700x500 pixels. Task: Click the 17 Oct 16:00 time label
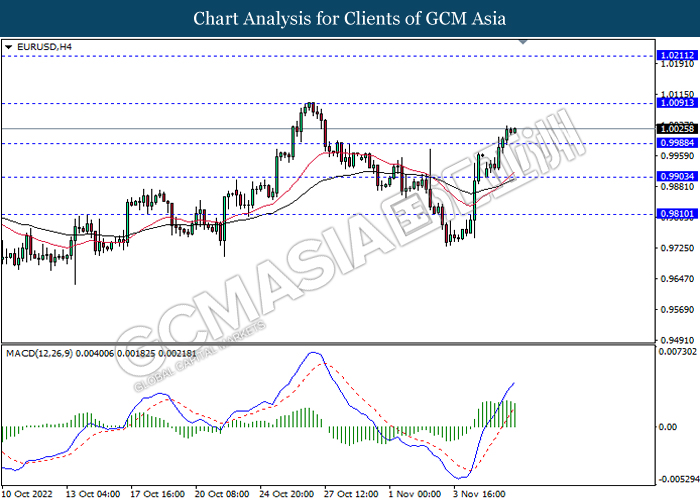158,494
